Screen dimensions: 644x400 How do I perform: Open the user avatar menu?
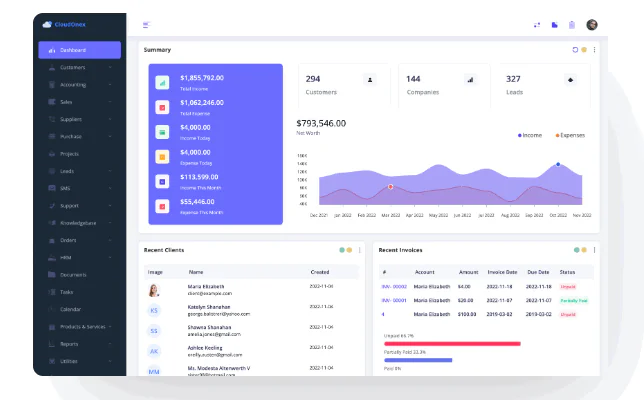pyautogui.click(x=592, y=25)
